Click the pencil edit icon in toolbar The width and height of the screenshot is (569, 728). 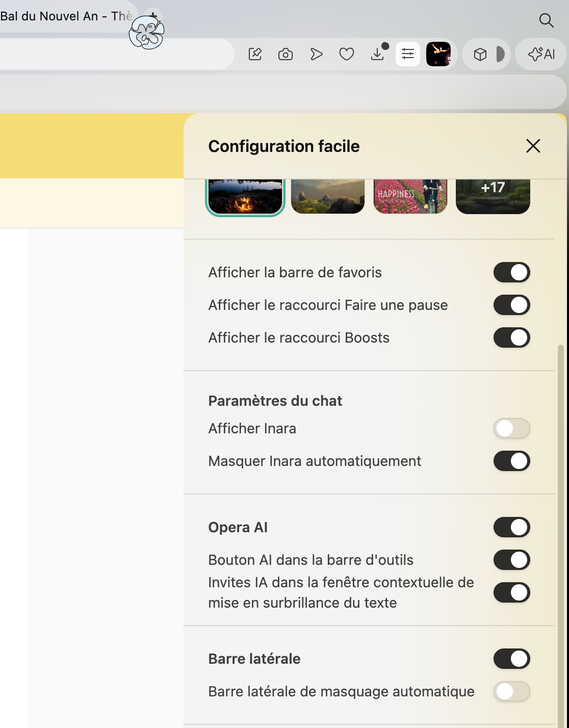tap(255, 54)
